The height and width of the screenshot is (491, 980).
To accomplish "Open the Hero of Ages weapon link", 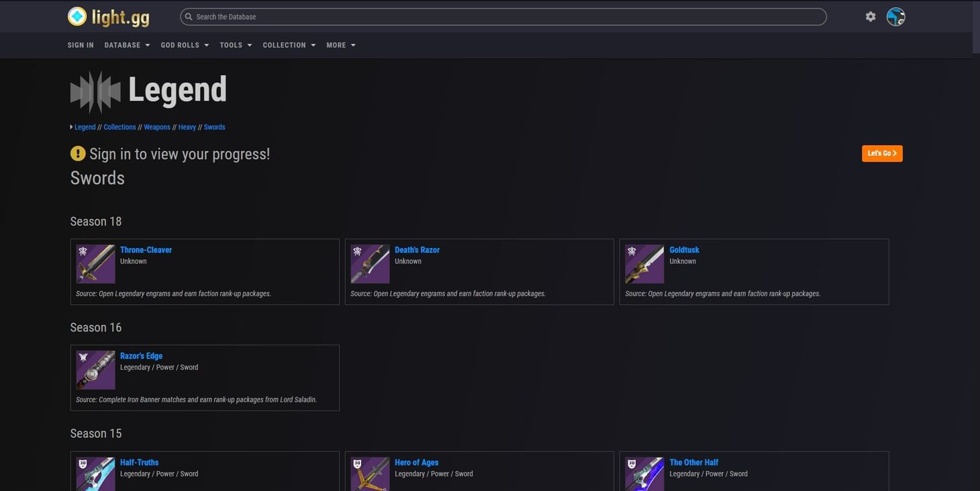I will click(416, 462).
